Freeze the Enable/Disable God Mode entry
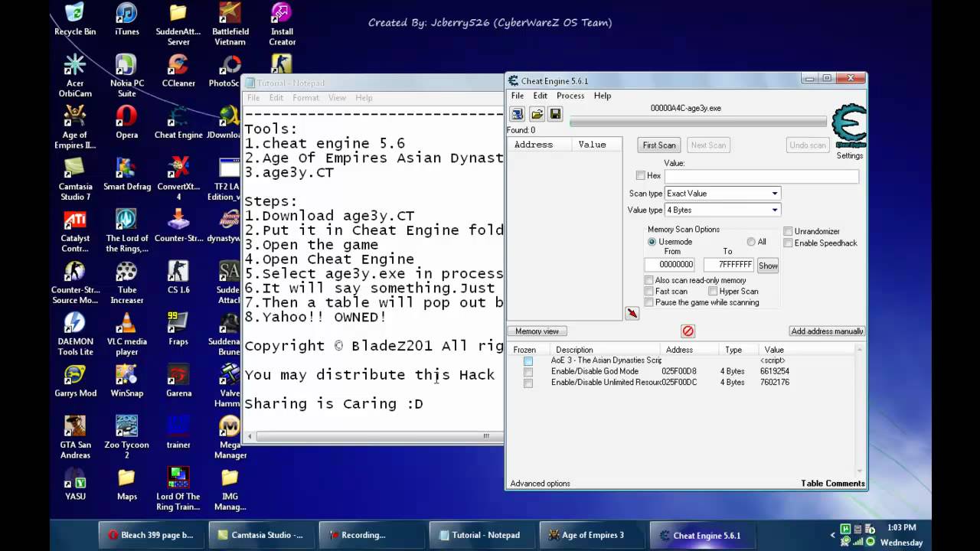 click(x=528, y=372)
